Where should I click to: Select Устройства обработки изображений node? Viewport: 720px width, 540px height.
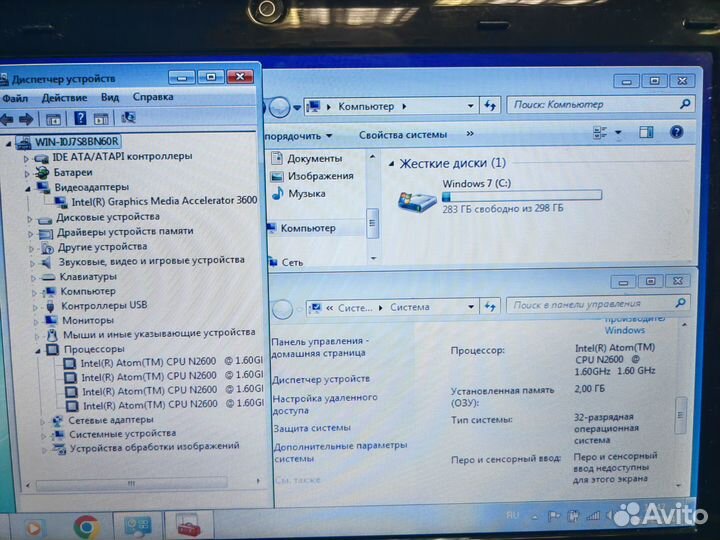[154, 447]
